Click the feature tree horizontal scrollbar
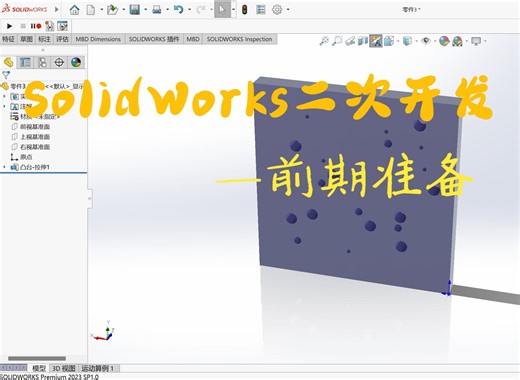520x380 pixels. pos(37,358)
